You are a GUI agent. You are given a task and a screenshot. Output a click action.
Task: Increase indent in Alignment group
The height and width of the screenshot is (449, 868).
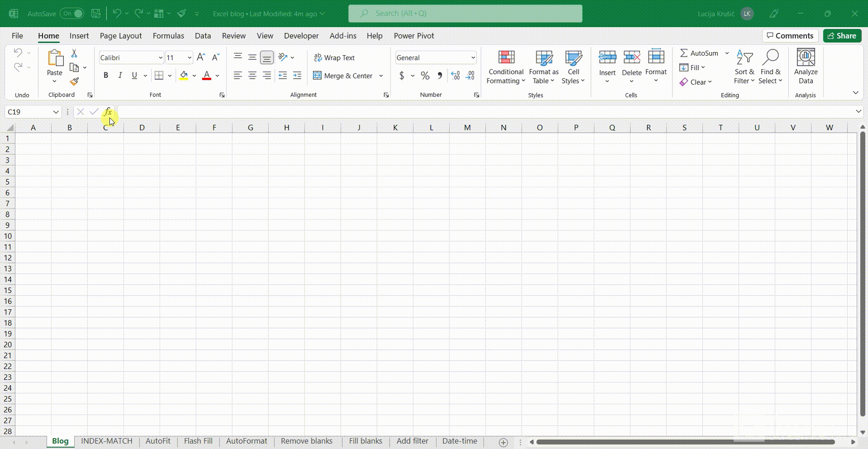coord(297,76)
